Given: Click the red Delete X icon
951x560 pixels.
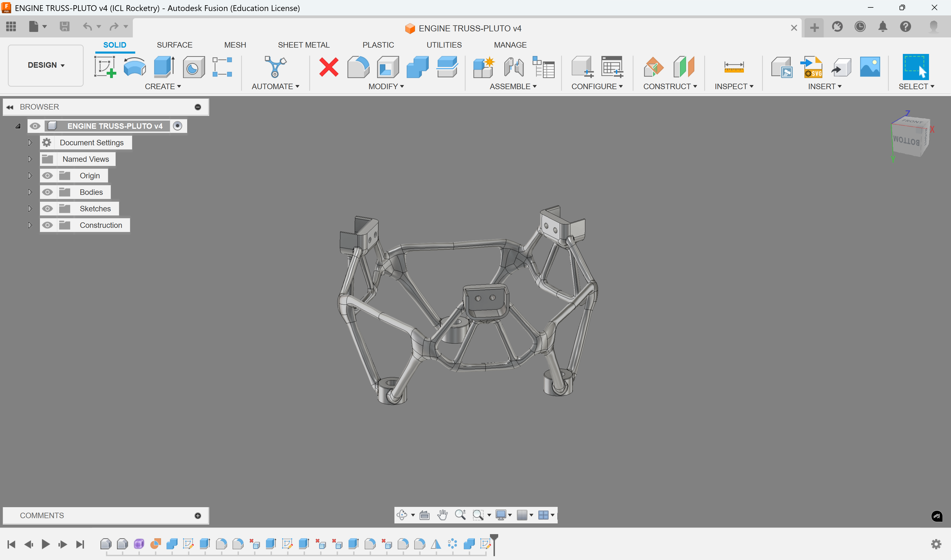Looking at the screenshot, I should (x=328, y=67).
